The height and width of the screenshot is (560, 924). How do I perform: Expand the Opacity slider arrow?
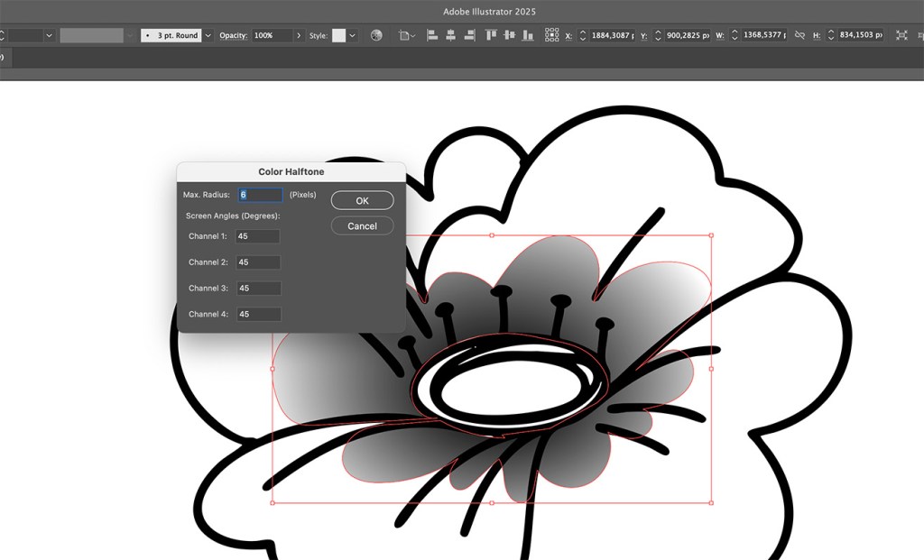click(x=299, y=35)
